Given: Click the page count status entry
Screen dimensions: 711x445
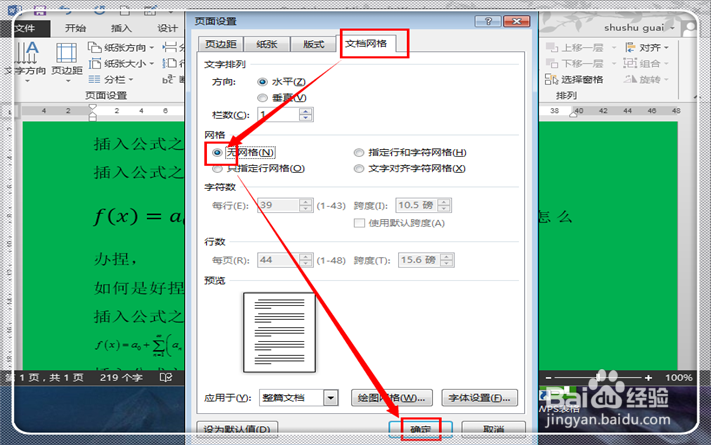Looking at the screenshot, I should pos(44,378).
